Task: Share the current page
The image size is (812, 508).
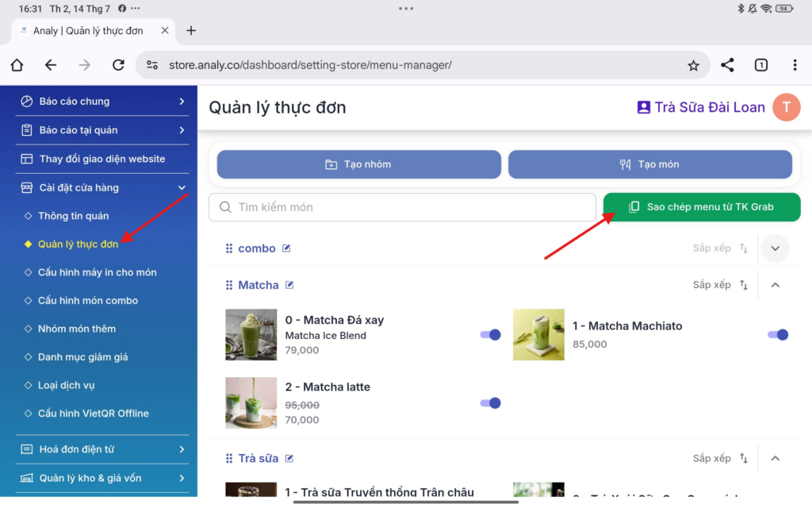Action: (x=727, y=65)
